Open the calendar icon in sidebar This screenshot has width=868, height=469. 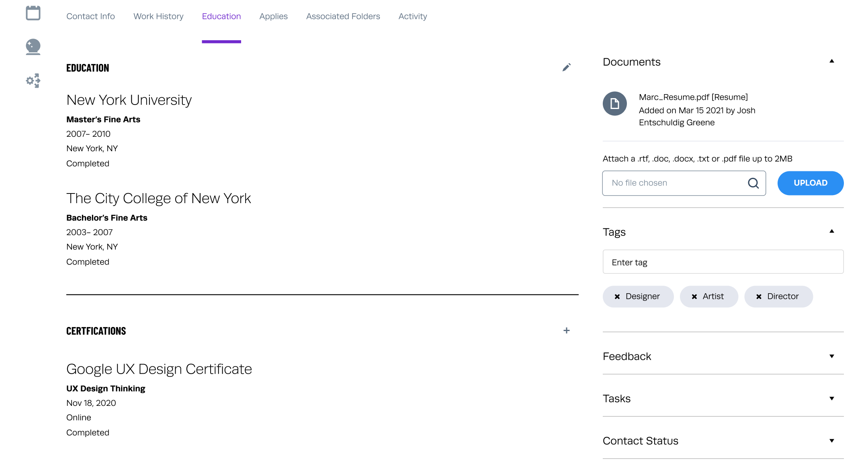tap(33, 13)
